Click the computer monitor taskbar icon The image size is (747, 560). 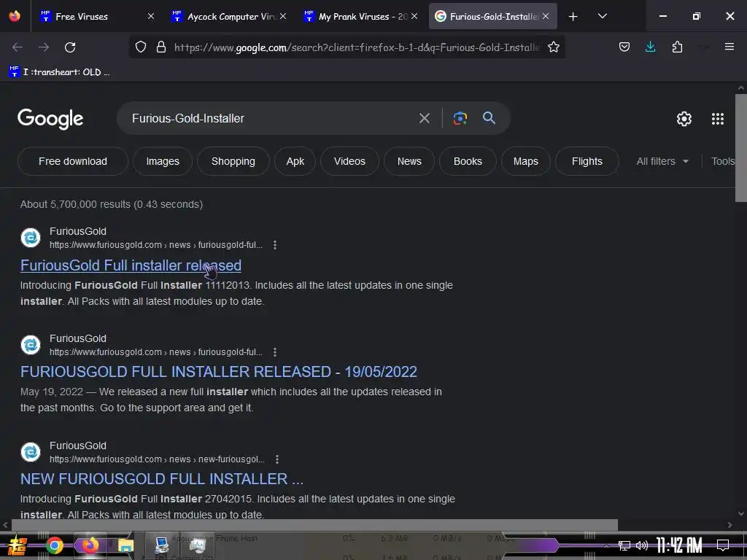[161, 545]
